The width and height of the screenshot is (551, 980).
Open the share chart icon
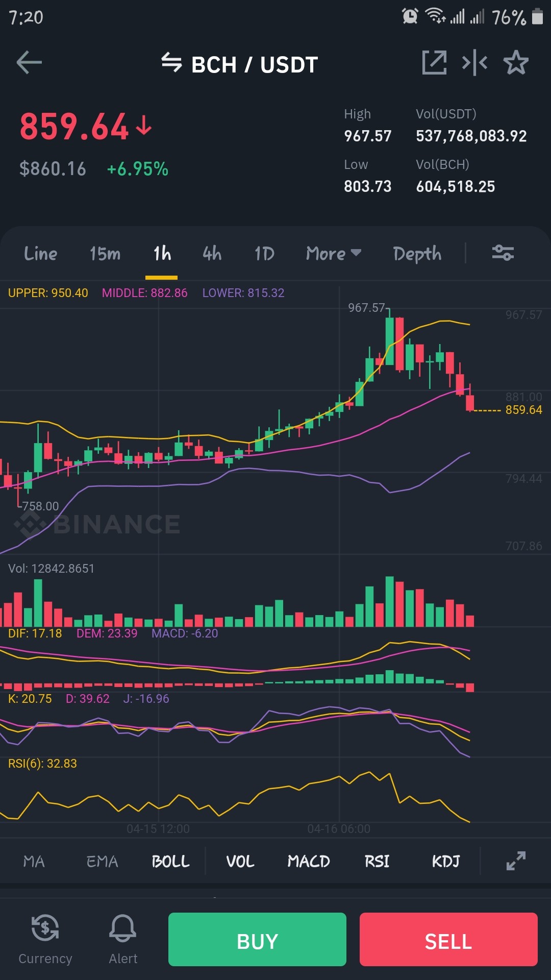435,63
